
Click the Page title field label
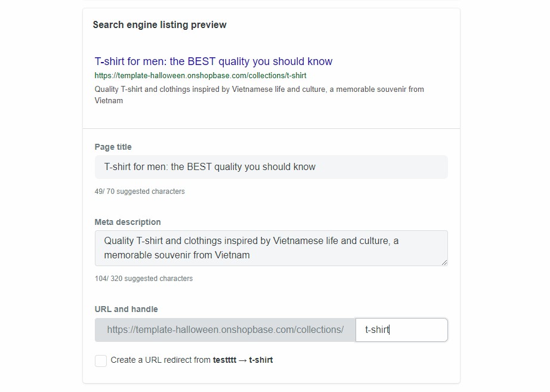(x=113, y=147)
